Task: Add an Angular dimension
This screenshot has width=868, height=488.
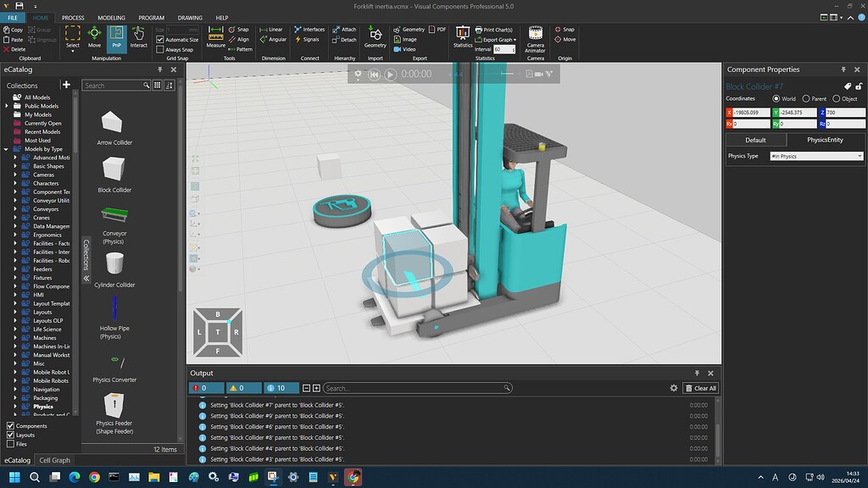Action: pyautogui.click(x=273, y=39)
